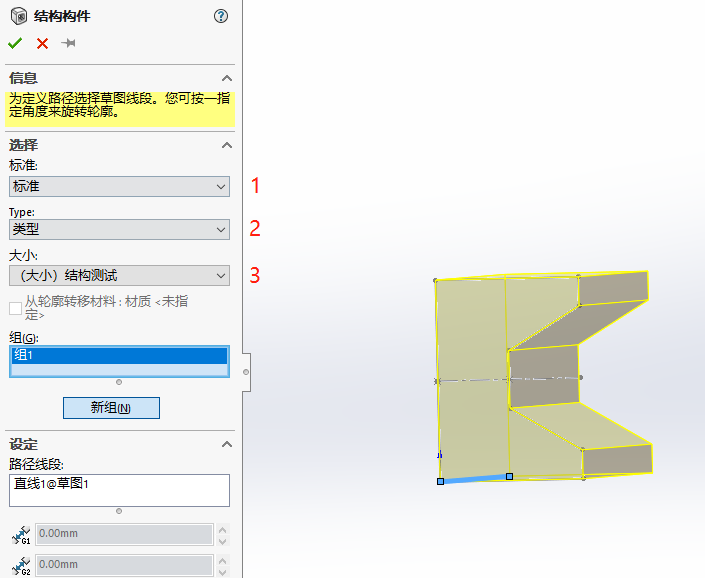Viewport: 705px width, 578px height.
Task: Click the panel collapse handle on divider
Action: coord(246,372)
